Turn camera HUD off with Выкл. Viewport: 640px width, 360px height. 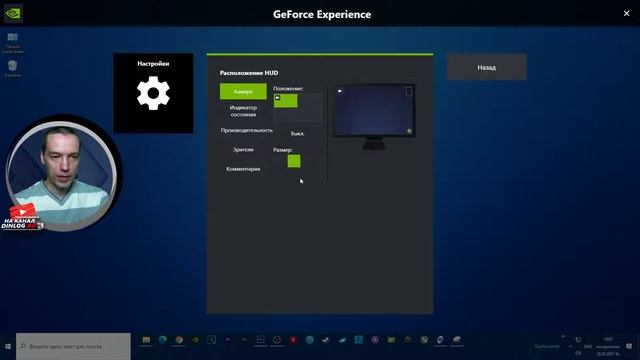[x=298, y=133]
